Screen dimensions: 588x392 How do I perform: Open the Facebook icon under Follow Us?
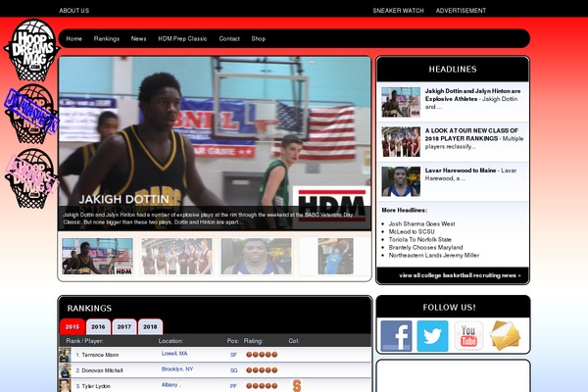click(396, 336)
